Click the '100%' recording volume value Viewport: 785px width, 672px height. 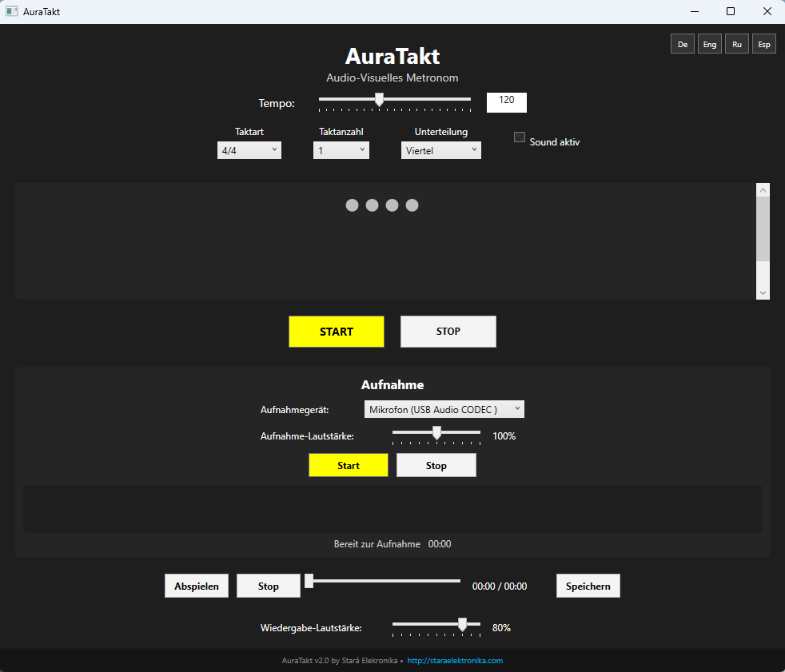[x=504, y=436]
